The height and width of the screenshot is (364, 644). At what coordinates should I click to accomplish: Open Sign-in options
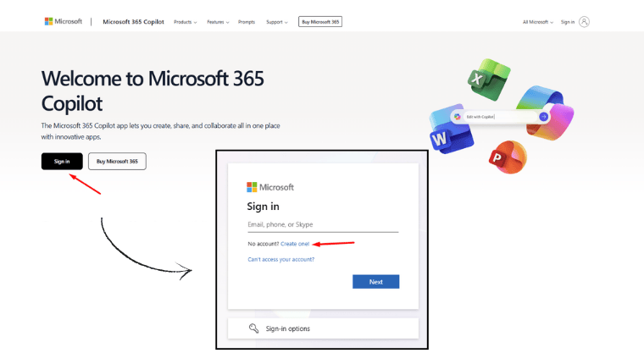tap(323, 328)
